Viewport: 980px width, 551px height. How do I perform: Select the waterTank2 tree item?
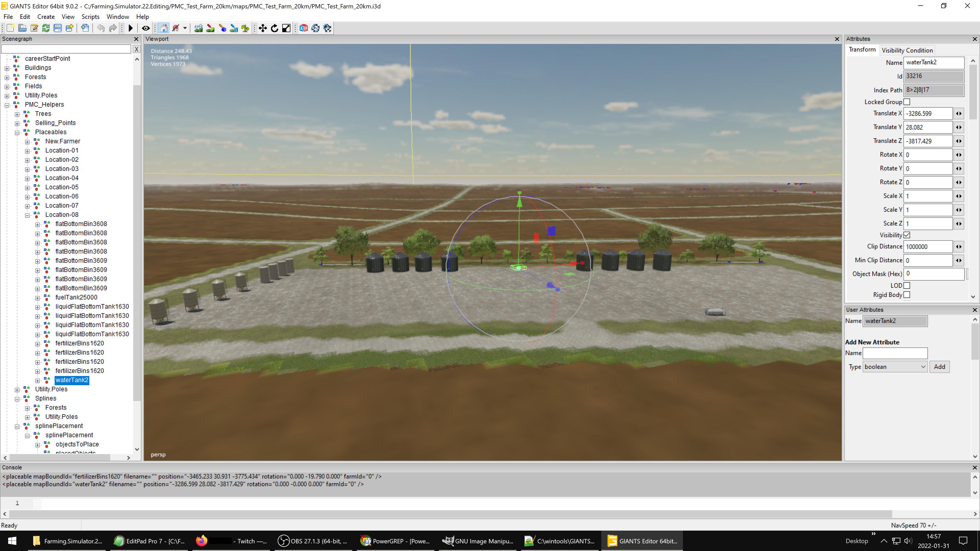tap(72, 380)
